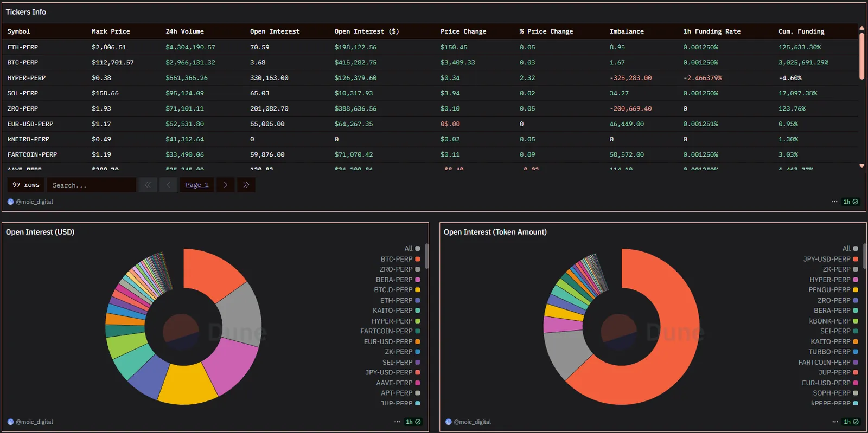868x433 pixels.
Task: Go to next page of tickers table
Action: pyautogui.click(x=226, y=185)
